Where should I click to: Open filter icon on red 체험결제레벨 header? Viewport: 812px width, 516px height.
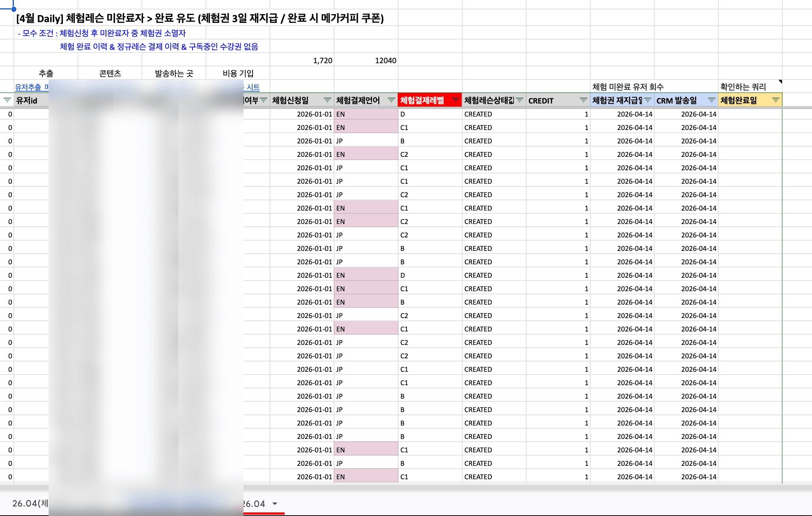tap(455, 100)
